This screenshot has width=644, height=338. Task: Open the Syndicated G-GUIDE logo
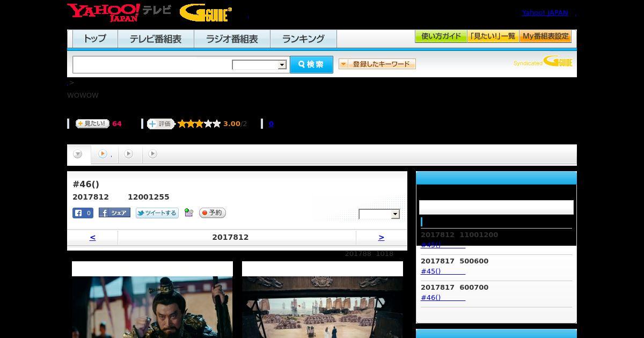point(543,61)
